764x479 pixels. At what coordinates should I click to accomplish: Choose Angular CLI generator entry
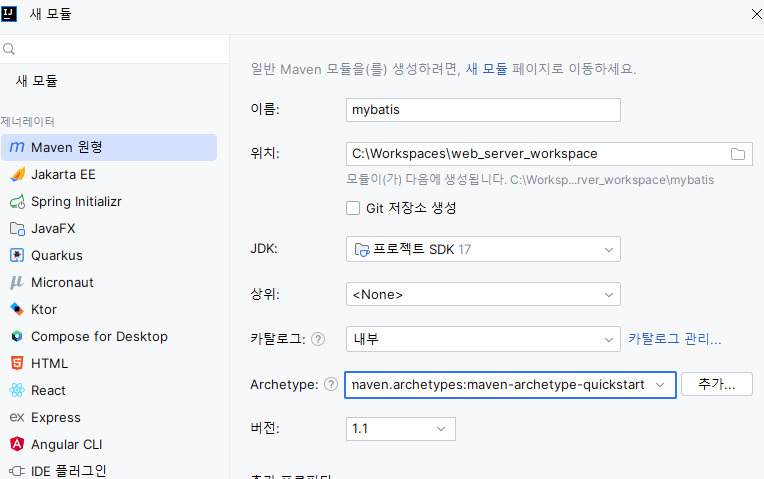point(109,444)
